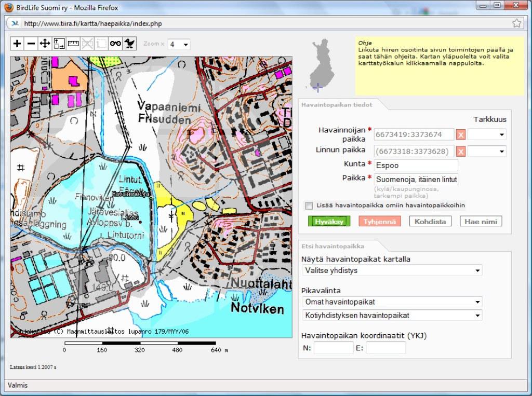
Task: Pick the ruler distance measuring tool
Action: coord(73,44)
